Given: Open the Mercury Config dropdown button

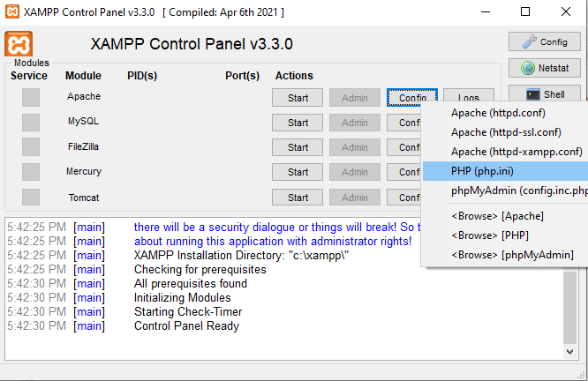Looking at the screenshot, I should tap(403, 172).
